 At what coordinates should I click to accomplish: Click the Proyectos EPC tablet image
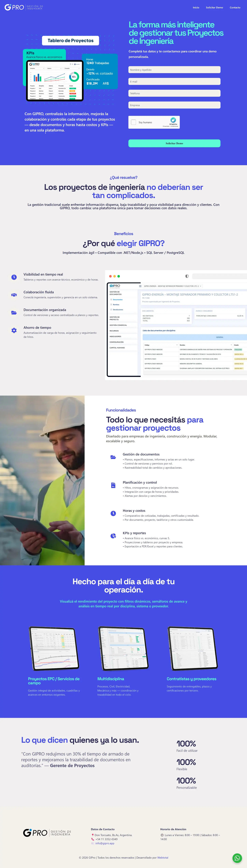54,648
